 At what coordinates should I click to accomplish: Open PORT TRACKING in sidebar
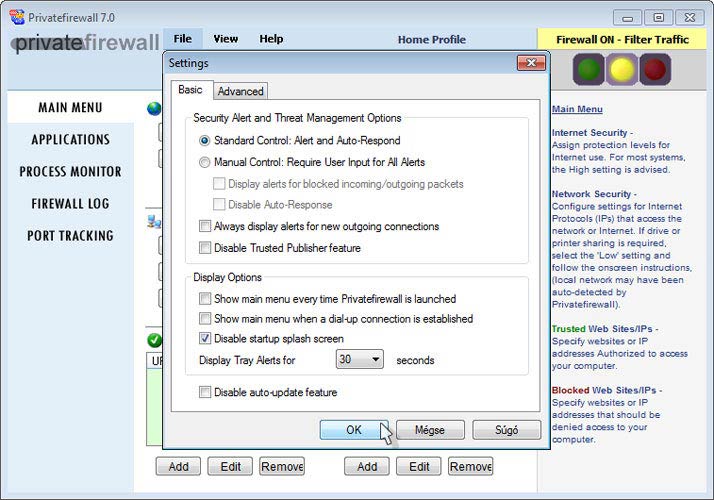pos(71,236)
